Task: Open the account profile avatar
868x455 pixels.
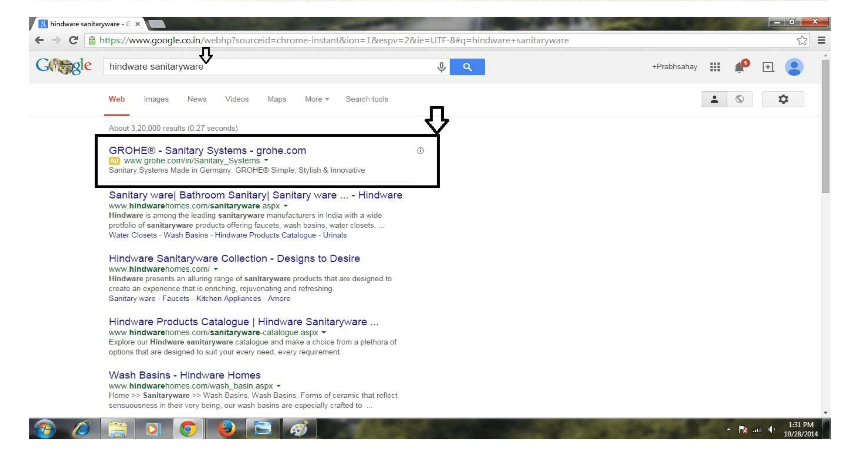Action: click(x=794, y=67)
